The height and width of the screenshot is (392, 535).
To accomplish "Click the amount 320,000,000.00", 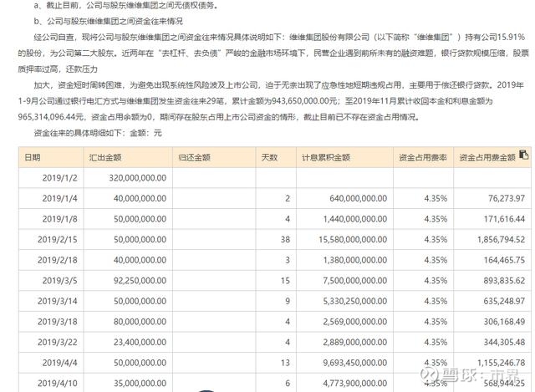I will click(x=137, y=178).
